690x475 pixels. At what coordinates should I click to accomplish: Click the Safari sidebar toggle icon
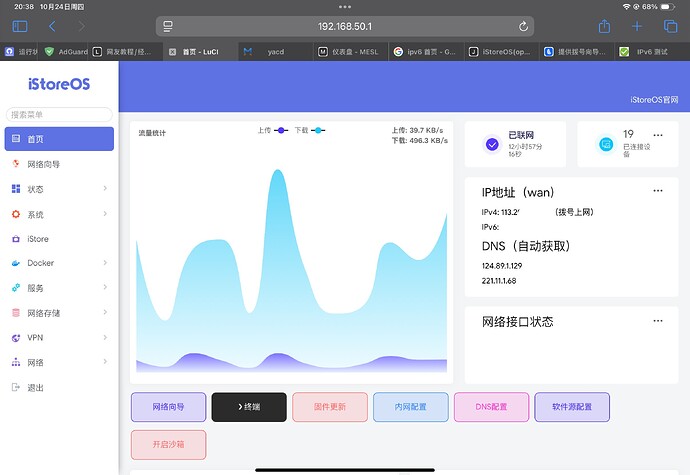(20, 26)
